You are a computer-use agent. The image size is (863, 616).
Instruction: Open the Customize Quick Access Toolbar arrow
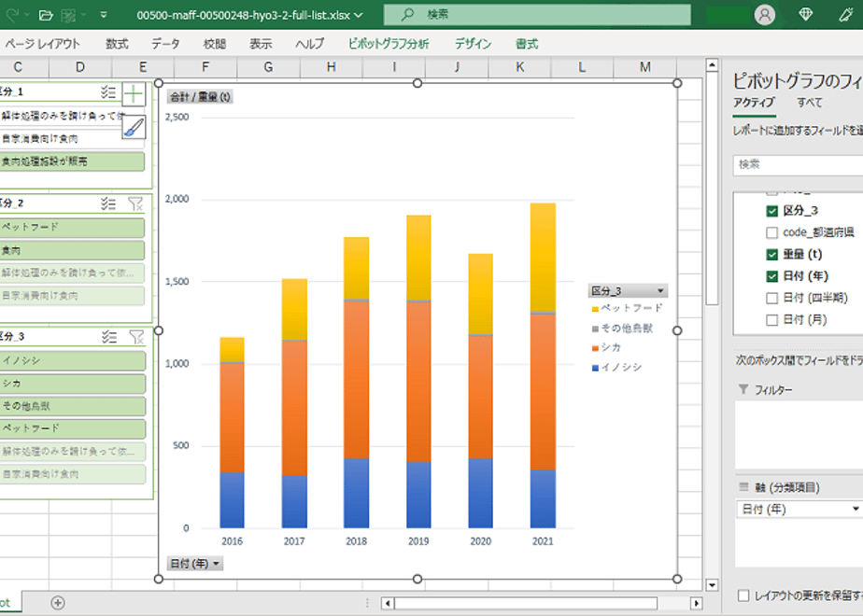pos(104,15)
